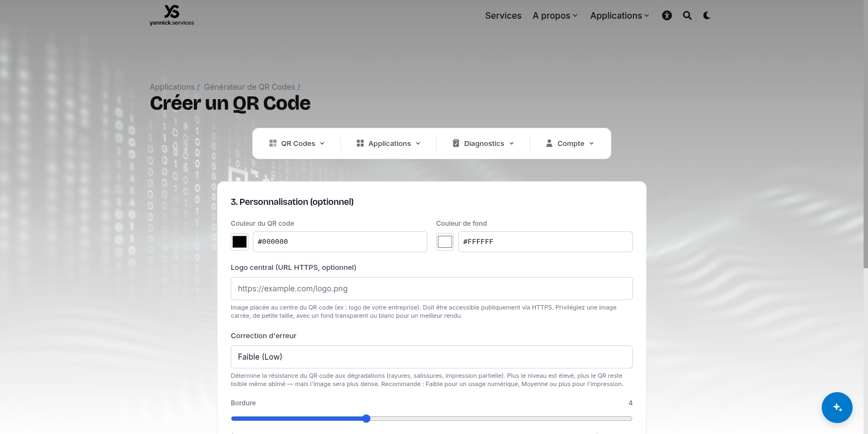The height and width of the screenshot is (434, 868).
Task: Click the "Couleur de fond" label
Action: point(462,224)
